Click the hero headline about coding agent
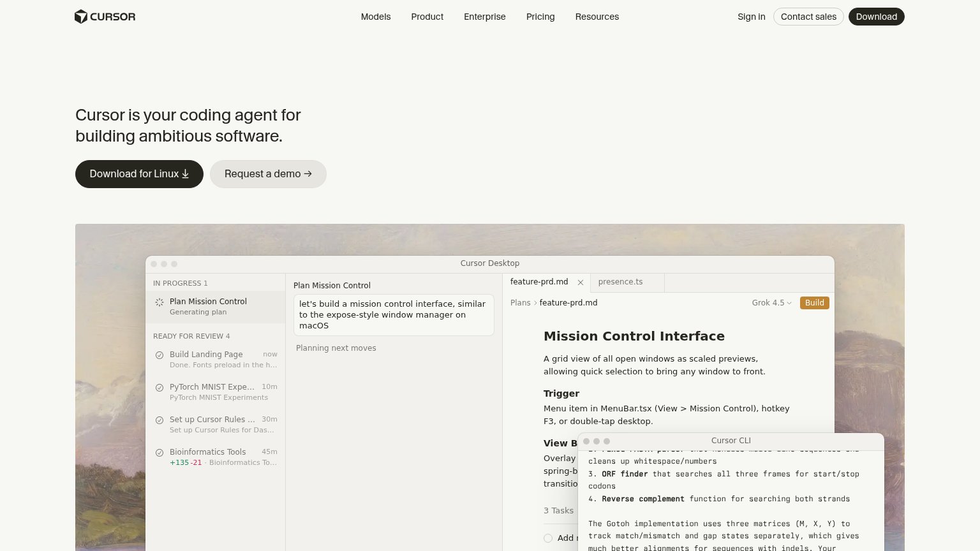Image resolution: width=980 pixels, height=551 pixels. 188,126
